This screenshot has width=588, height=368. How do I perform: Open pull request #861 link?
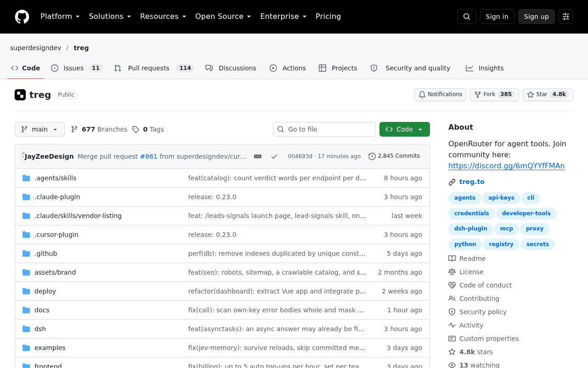[x=149, y=156]
